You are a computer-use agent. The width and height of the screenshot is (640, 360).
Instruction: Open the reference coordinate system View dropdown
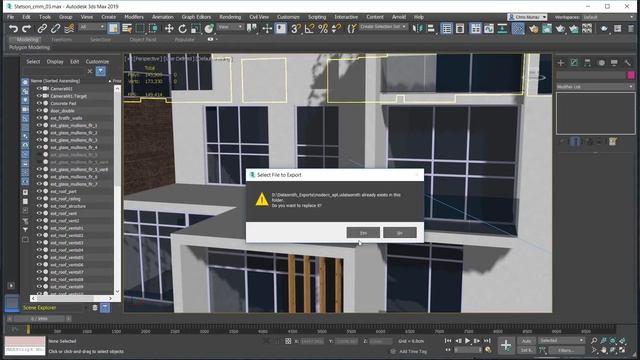(x=231, y=27)
